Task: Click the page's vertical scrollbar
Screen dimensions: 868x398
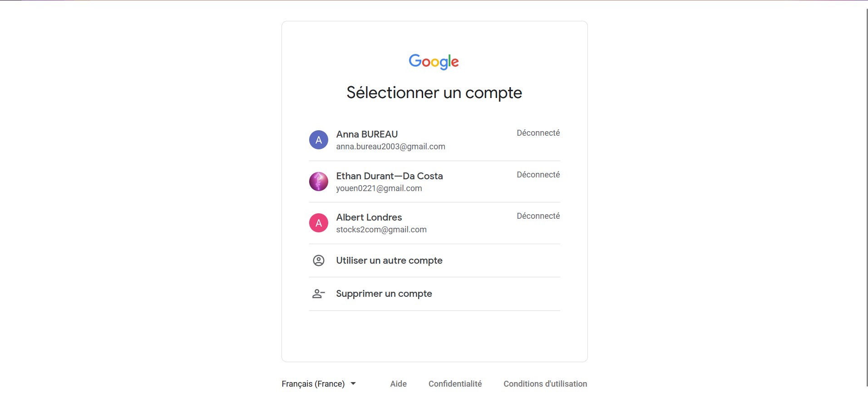Action: coord(867,195)
